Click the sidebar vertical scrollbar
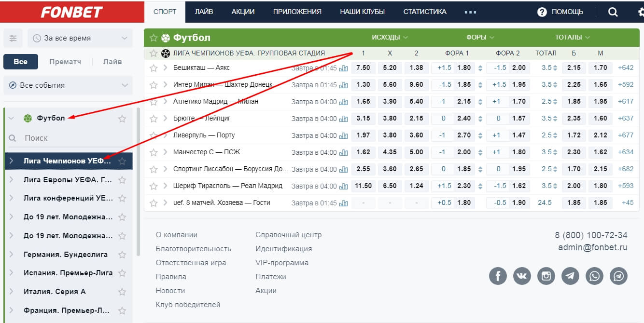The height and width of the screenshot is (323, 644). point(139,182)
